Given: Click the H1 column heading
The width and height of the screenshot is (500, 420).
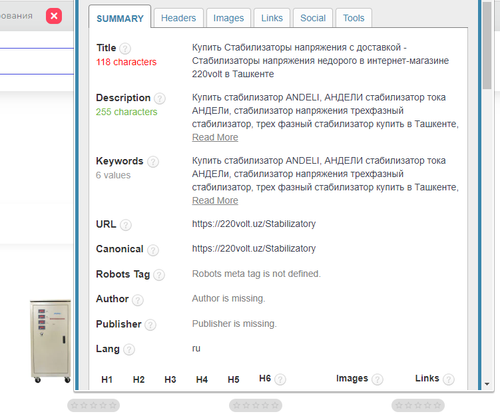Looking at the screenshot, I should pos(107,379).
